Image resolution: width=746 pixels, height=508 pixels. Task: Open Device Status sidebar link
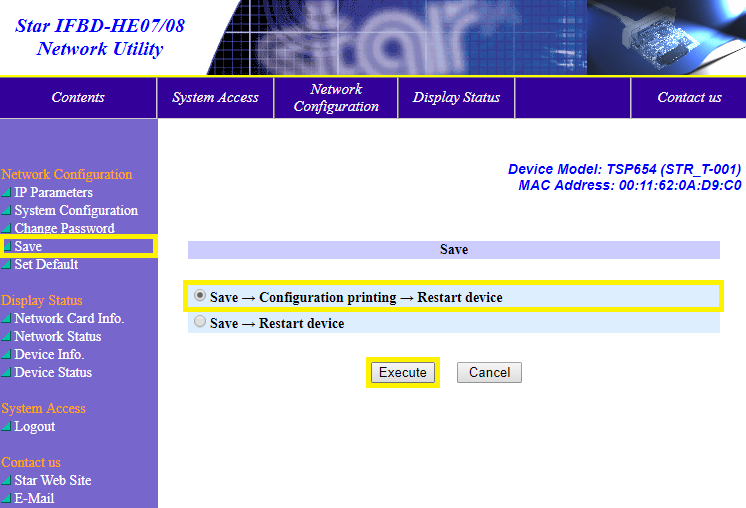coord(53,372)
